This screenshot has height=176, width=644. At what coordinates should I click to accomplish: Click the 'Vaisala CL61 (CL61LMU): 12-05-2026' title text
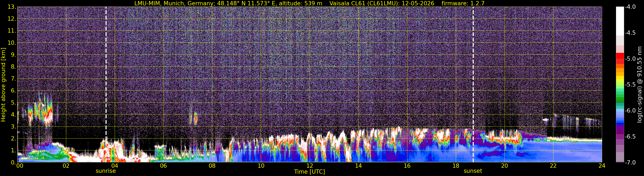[x=382, y=3]
